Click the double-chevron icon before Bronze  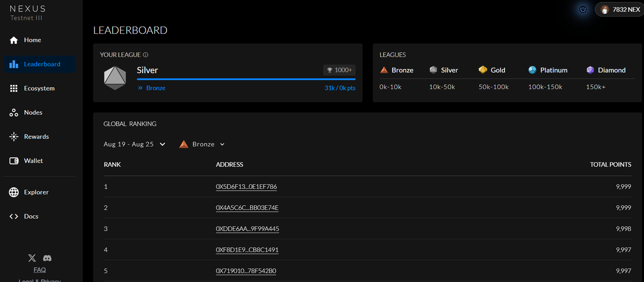pos(140,88)
